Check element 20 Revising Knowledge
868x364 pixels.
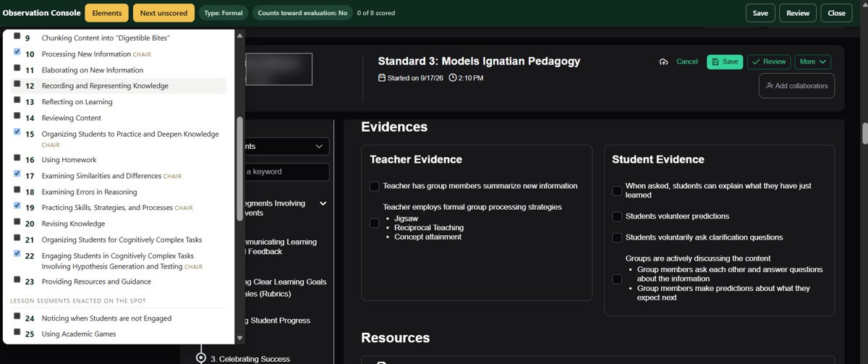click(x=17, y=222)
